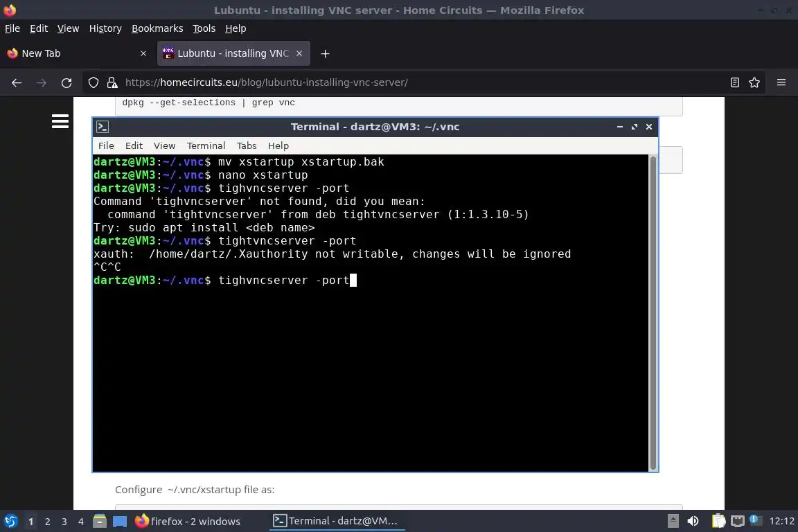
Task: Open the update notifier tray icon
Action: coord(756,520)
